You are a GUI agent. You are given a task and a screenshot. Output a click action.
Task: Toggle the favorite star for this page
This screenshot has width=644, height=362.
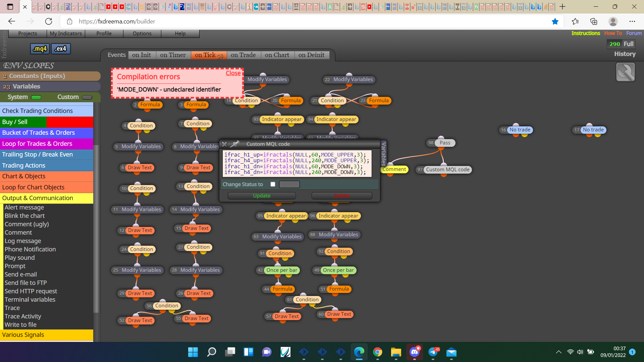555,21
